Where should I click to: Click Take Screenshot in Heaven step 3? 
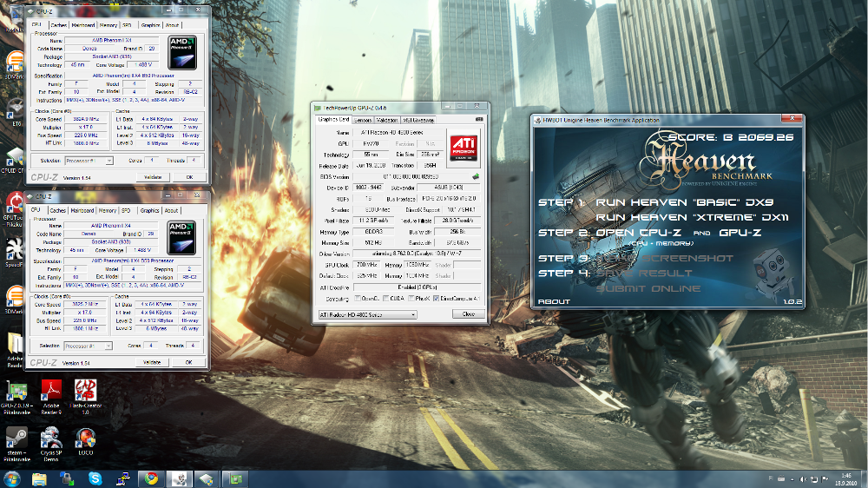664,258
